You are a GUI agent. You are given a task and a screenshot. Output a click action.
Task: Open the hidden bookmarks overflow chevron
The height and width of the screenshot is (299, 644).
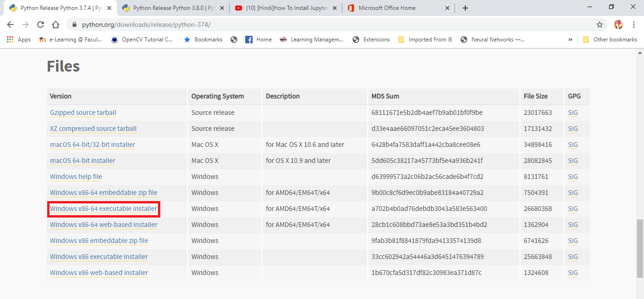pos(570,39)
